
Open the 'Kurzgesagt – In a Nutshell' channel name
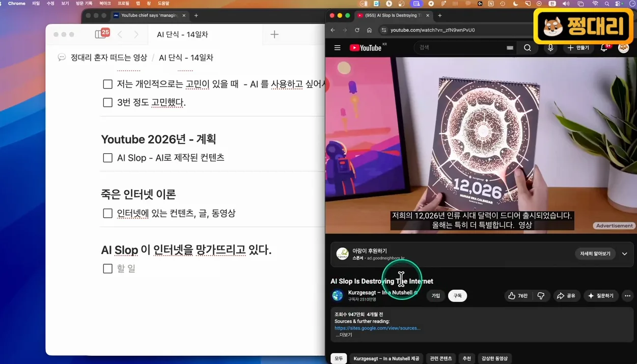(380, 293)
